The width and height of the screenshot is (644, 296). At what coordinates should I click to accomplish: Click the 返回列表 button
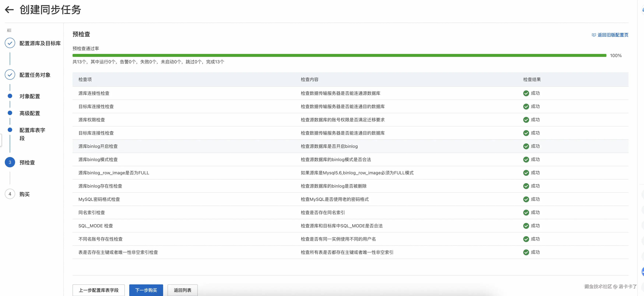pyautogui.click(x=182, y=290)
